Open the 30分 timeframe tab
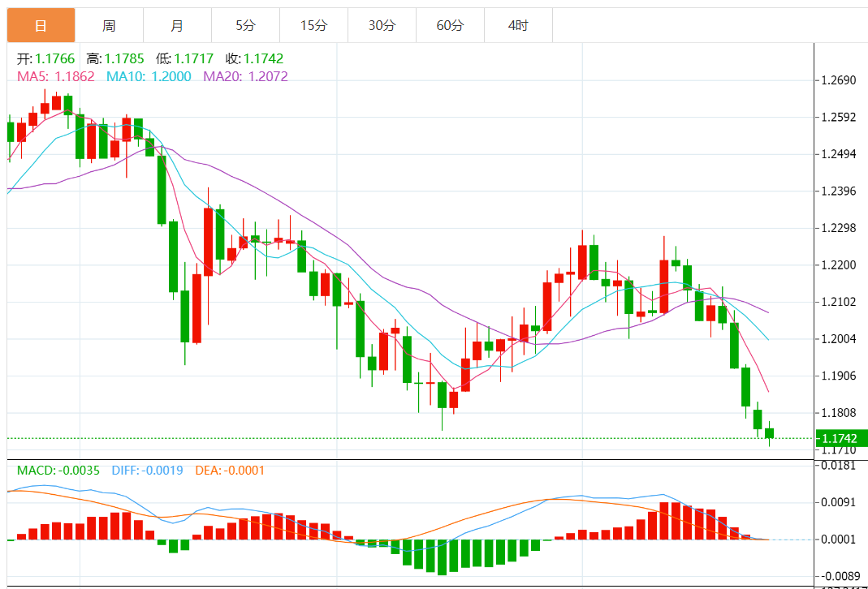 click(x=382, y=25)
